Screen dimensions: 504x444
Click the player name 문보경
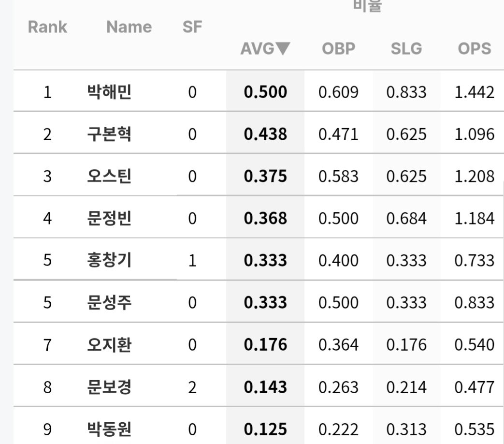tap(109, 387)
